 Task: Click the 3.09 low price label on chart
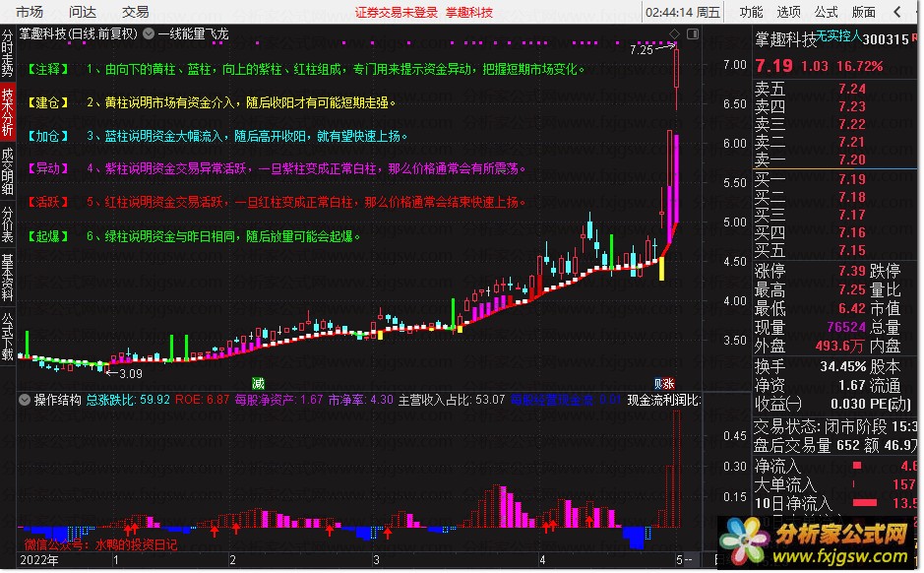point(130,374)
